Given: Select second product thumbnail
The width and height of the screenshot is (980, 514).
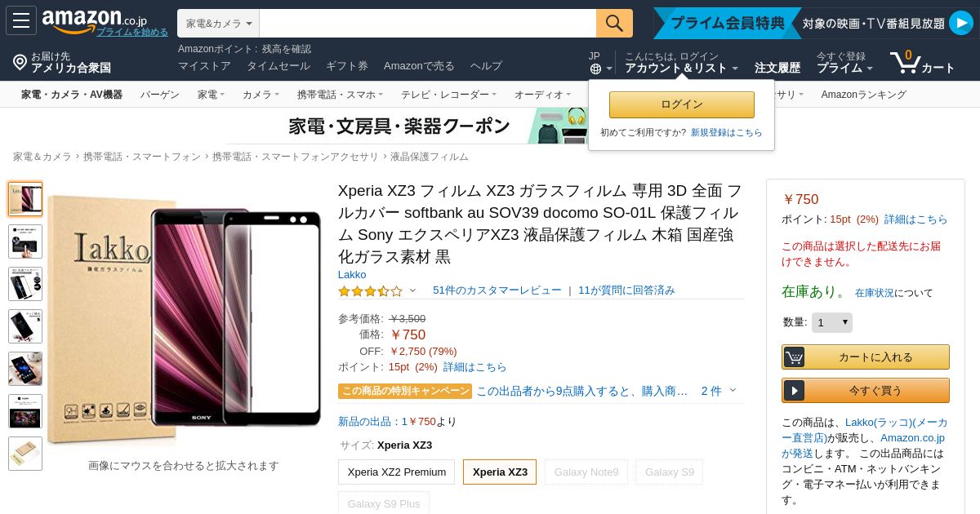Looking at the screenshot, I should pos(25,241).
